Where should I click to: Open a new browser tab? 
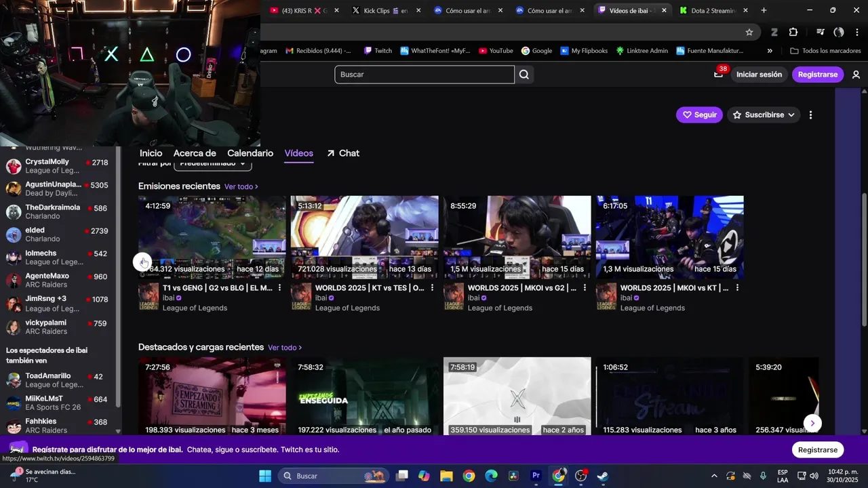point(764,10)
